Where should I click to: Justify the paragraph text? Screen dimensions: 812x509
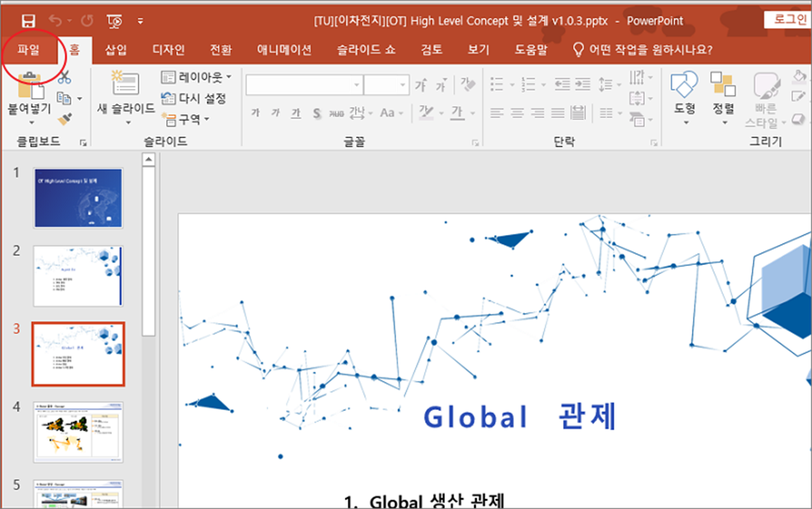(557, 113)
